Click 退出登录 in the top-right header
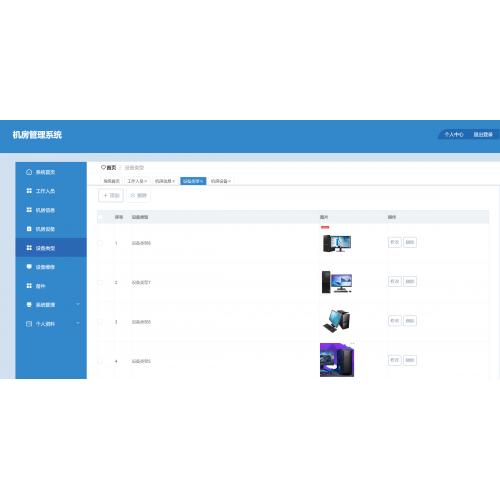The image size is (500, 500). point(483,134)
